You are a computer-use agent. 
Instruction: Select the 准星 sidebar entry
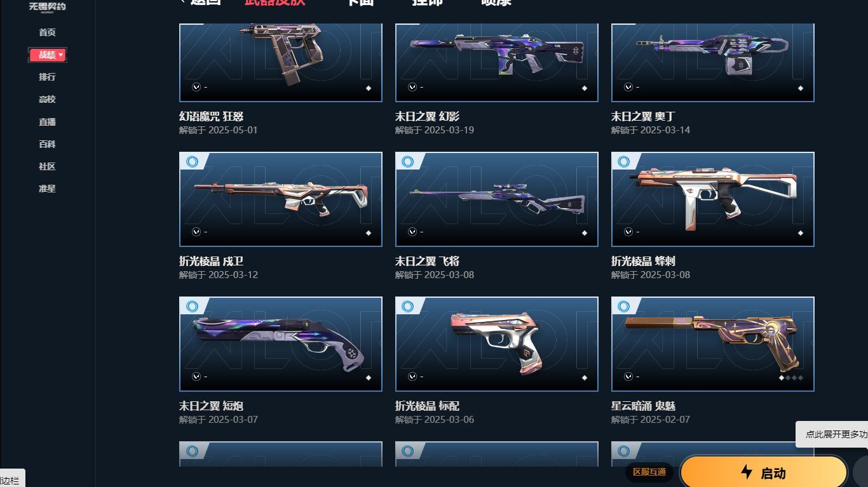(x=47, y=189)
